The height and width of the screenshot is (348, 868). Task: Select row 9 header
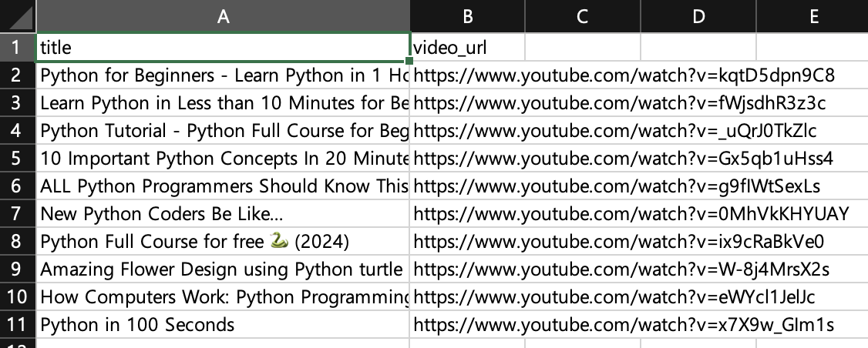(18, 269)
